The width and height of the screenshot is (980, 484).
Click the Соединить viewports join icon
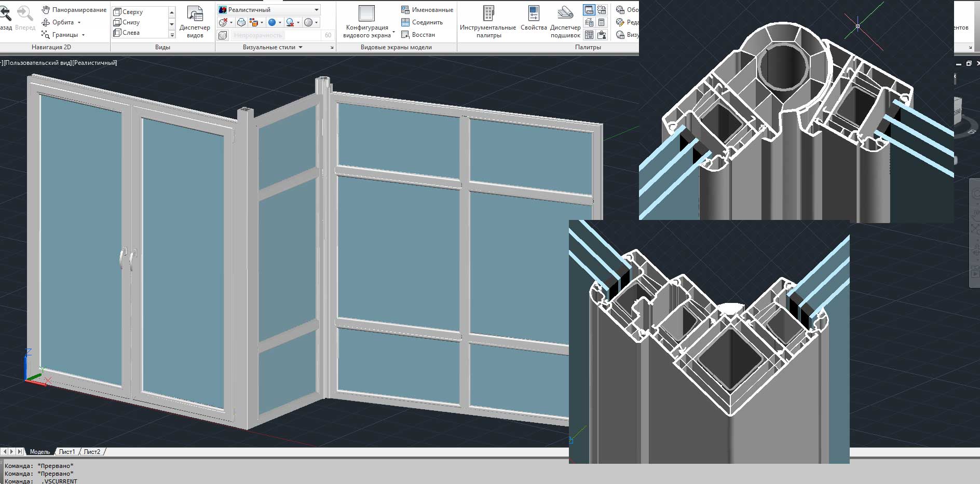point(421,22)
